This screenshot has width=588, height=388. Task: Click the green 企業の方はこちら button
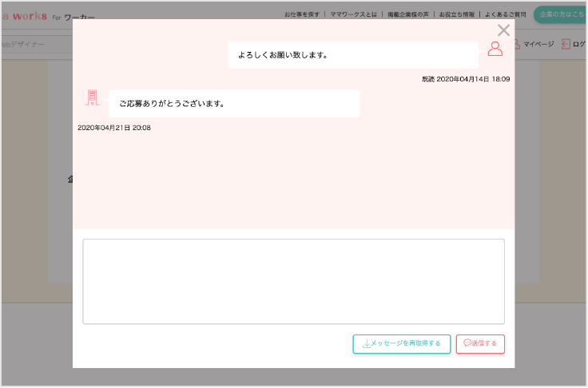pos(561,14)
